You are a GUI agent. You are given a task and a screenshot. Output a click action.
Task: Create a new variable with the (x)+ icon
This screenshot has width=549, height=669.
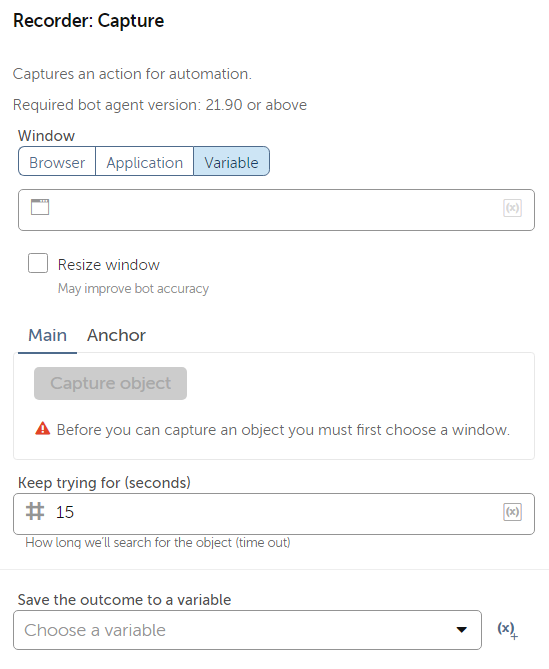point(508,630)
